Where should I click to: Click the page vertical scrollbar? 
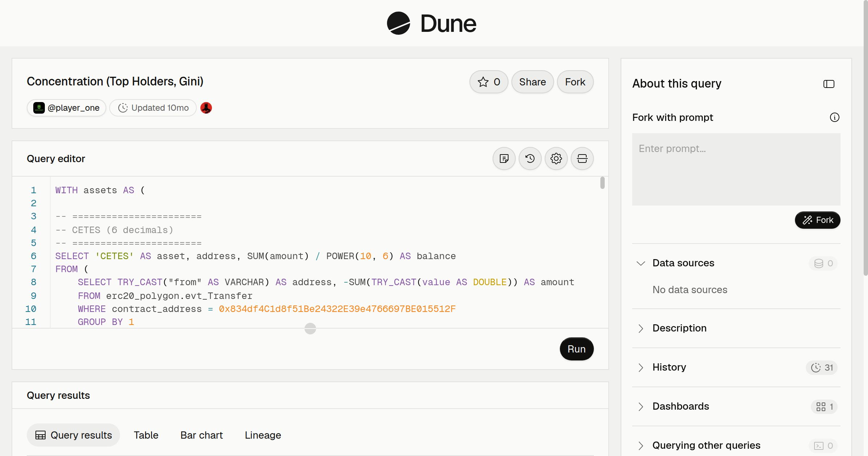click(865, 138)
